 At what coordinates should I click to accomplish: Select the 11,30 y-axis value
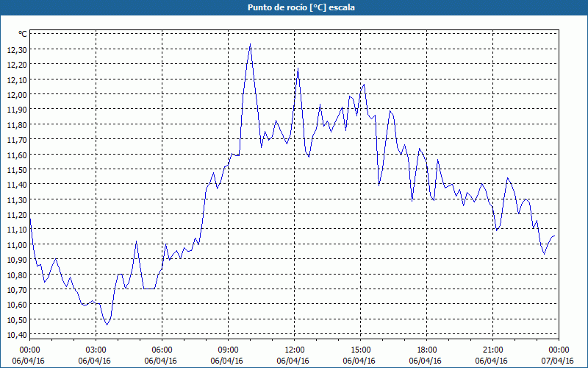pos(17,199)
